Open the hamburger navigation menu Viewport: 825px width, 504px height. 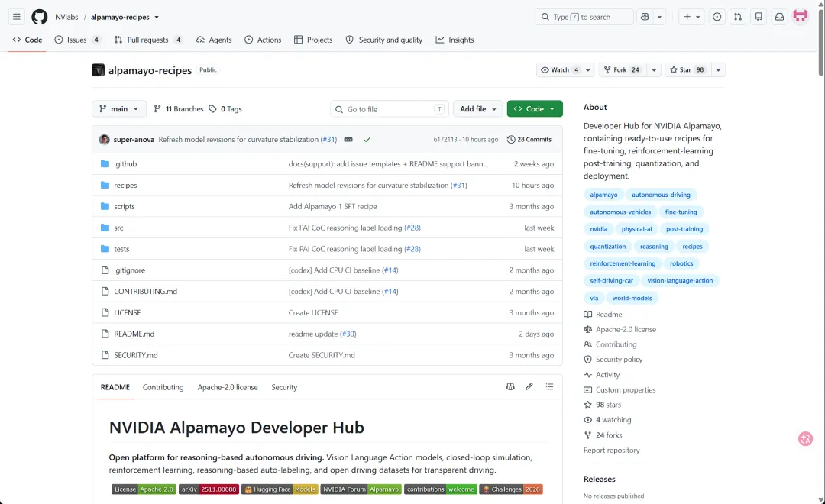17,17
